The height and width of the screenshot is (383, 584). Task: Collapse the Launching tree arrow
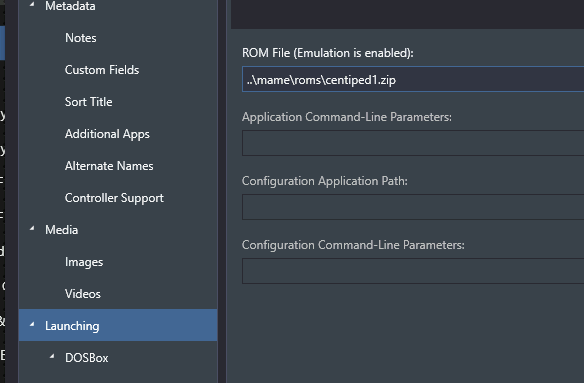point(32,325)
